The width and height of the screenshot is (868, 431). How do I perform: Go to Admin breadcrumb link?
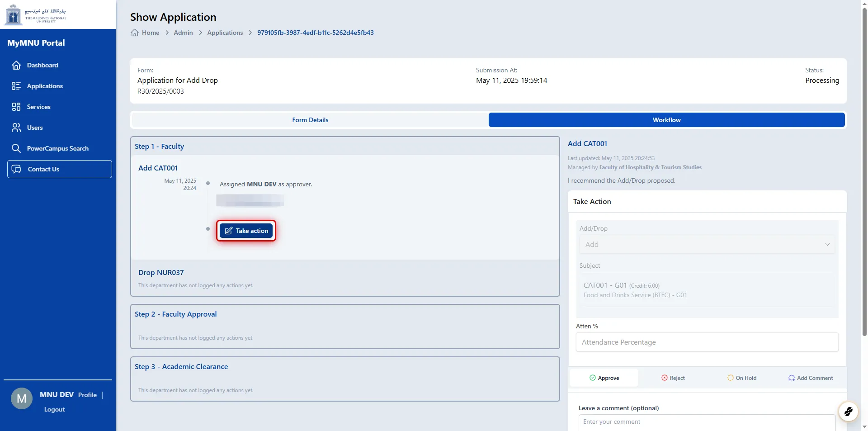coord(183,33)
